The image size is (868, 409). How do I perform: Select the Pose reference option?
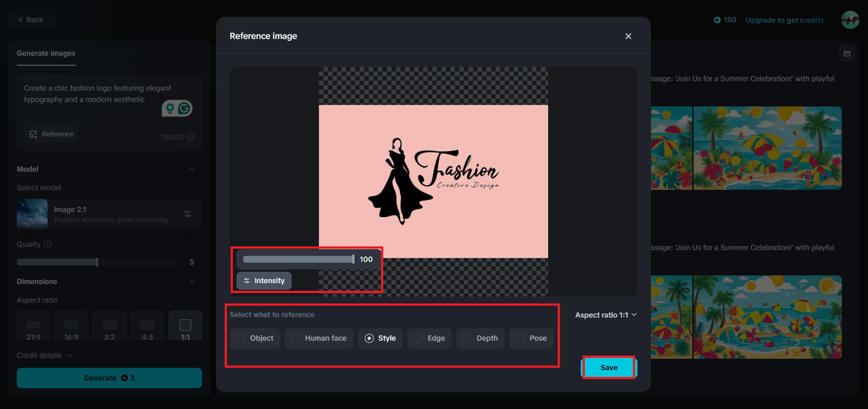[x=531, y=338]
